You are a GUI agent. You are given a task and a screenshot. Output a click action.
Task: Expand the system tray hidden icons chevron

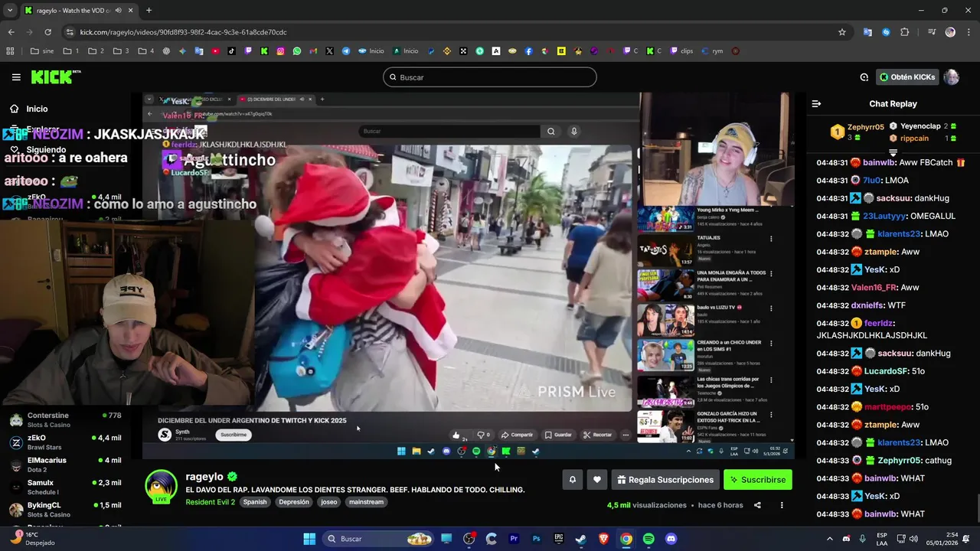pos(829,539)
